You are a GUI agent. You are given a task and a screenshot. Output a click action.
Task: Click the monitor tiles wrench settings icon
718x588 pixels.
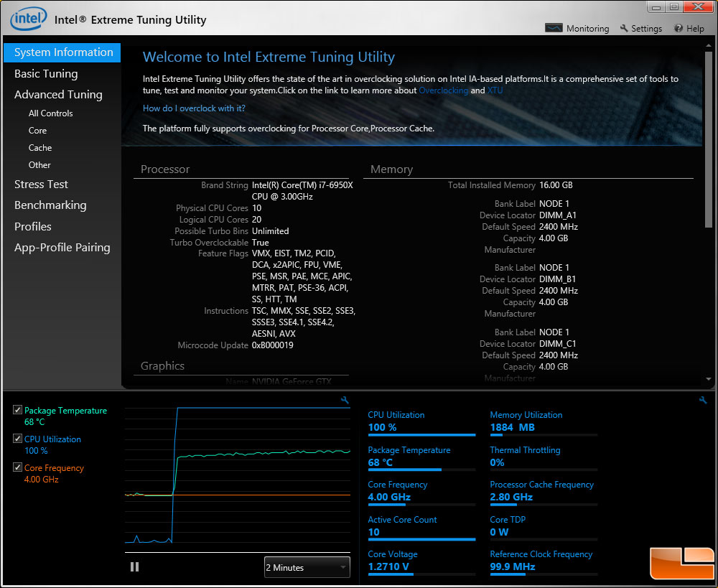tap(703, 400)
